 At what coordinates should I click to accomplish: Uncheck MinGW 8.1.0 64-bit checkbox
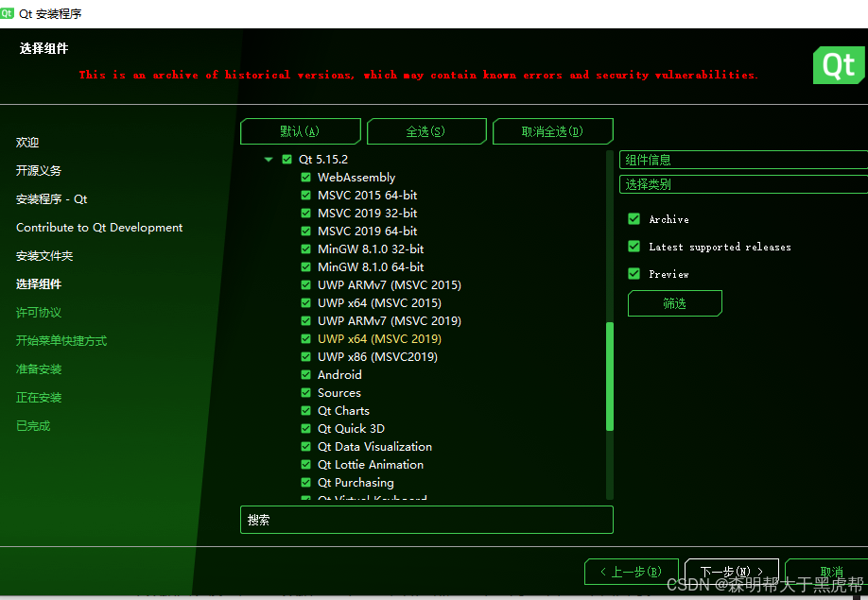(x=305, y=267)
